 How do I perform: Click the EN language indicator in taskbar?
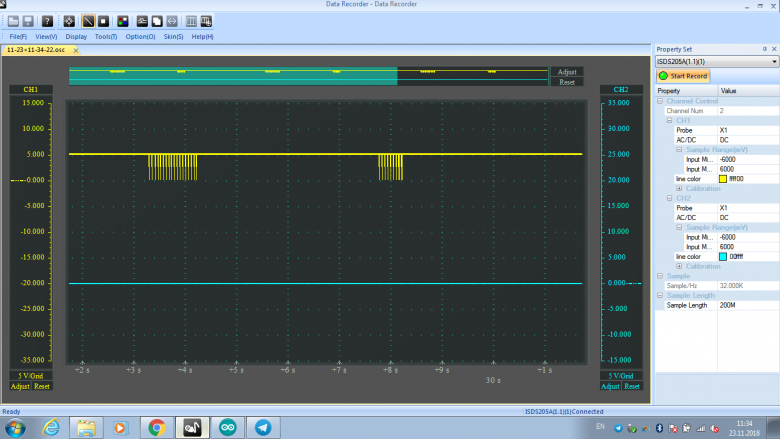coord(600,427)
